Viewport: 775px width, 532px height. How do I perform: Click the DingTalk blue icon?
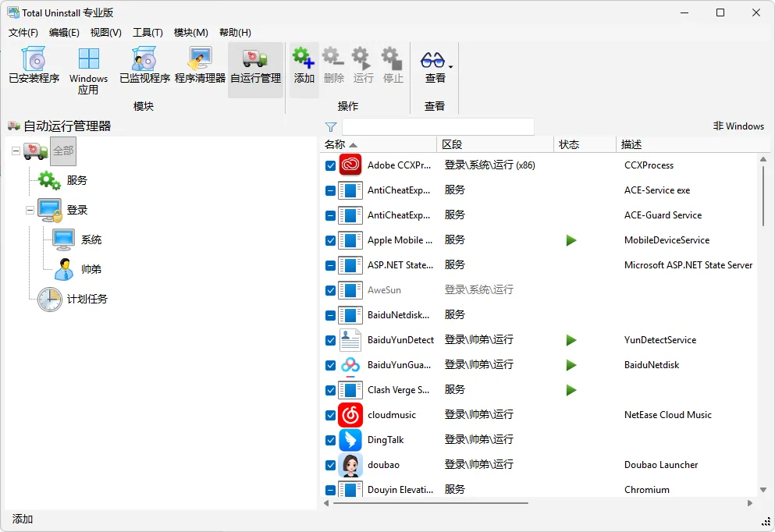click(350, 440)
